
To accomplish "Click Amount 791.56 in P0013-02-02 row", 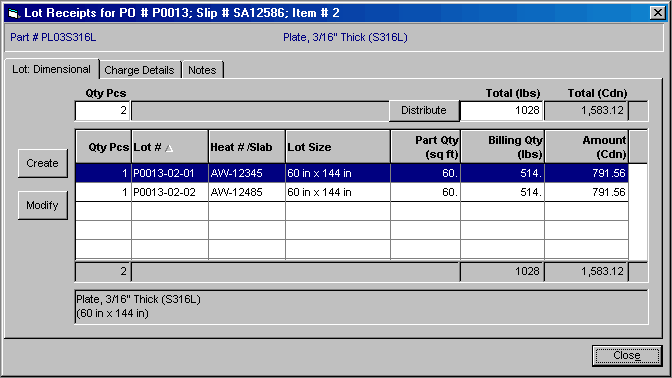I will 587,192.
